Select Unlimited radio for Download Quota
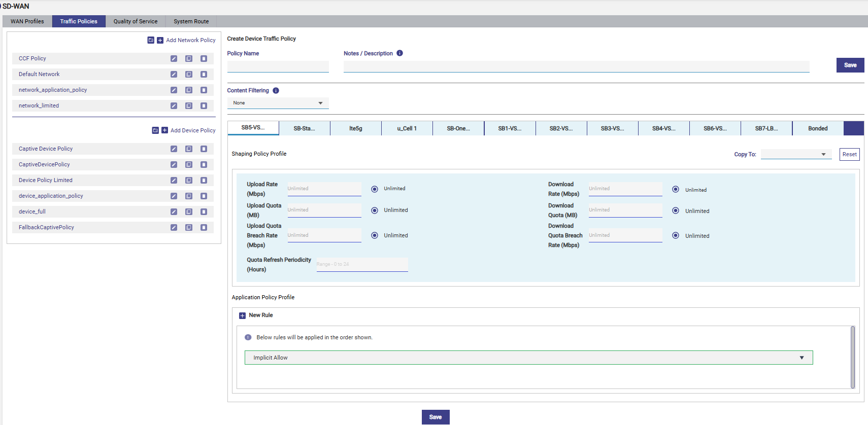 676,211
